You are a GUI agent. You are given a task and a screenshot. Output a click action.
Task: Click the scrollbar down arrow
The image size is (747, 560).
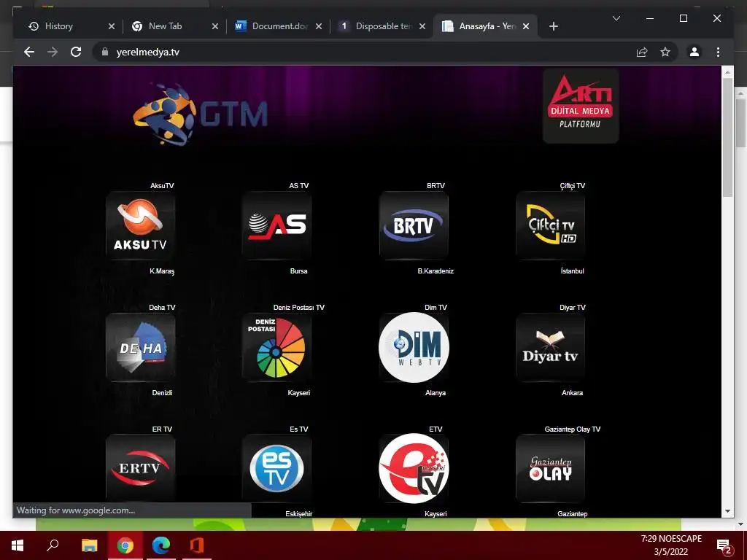coord(727,511)
